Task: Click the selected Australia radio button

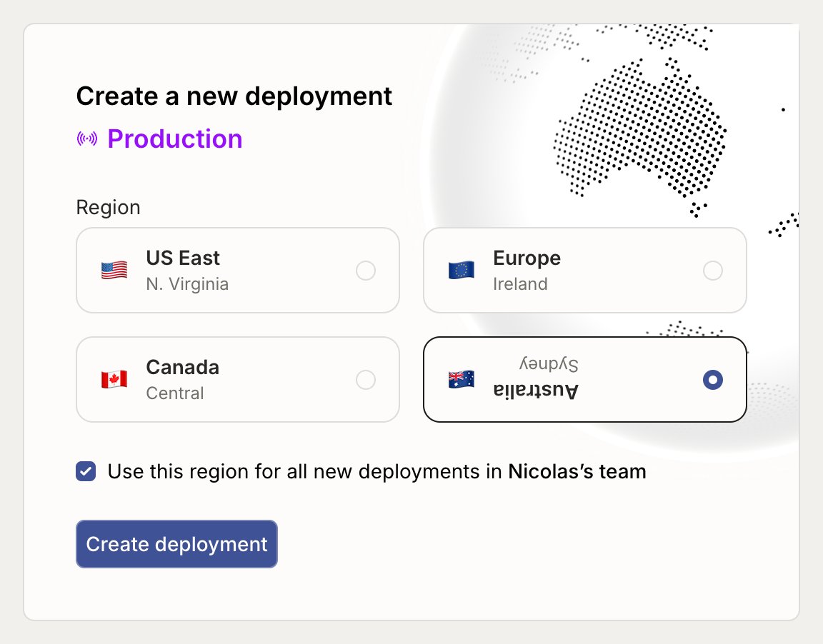Action: pyautogui.click(x=712, y=380)
